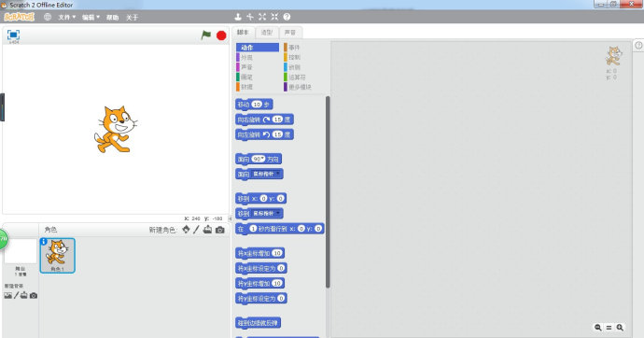Toggle full screen presentation mode icon
The image size is (644, 338).
click(14, 35)
